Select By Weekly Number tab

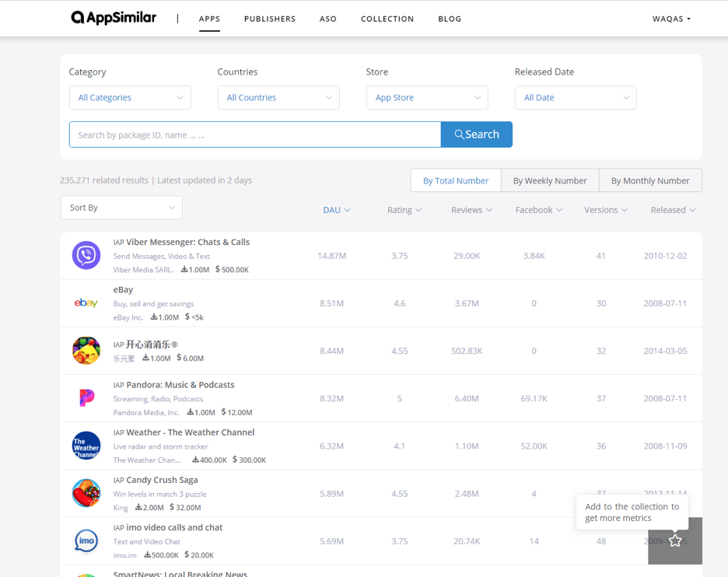click(x=550, y=180)
